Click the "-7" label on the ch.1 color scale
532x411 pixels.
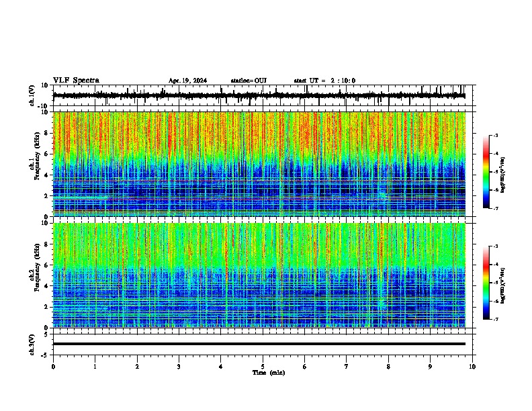(x=495, y=208)
